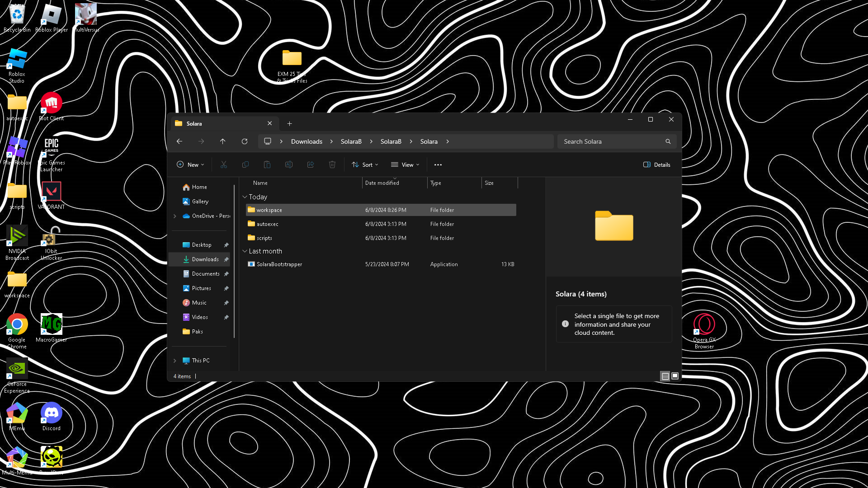
Task: Switch to large thumbnails view in the status bar
Action: 675,376
